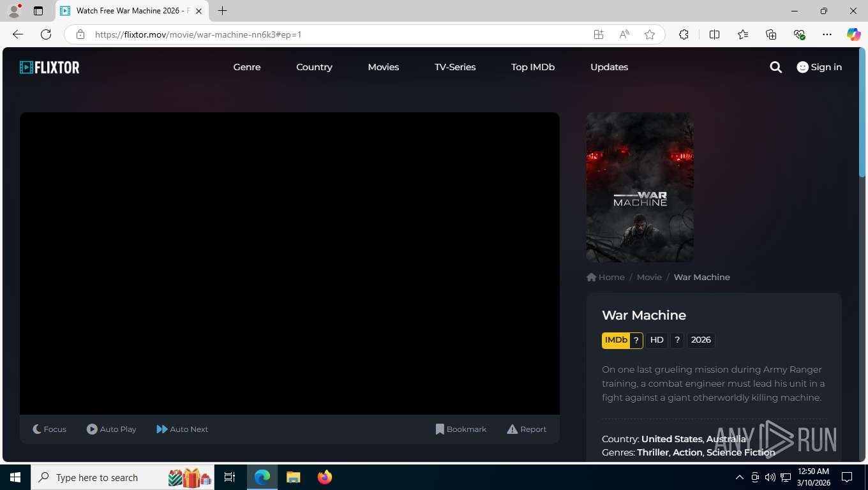The width and height of the screenshot is (868, 490).
Task: Open File Explorer from the taskbar
Action: [293, 477]
